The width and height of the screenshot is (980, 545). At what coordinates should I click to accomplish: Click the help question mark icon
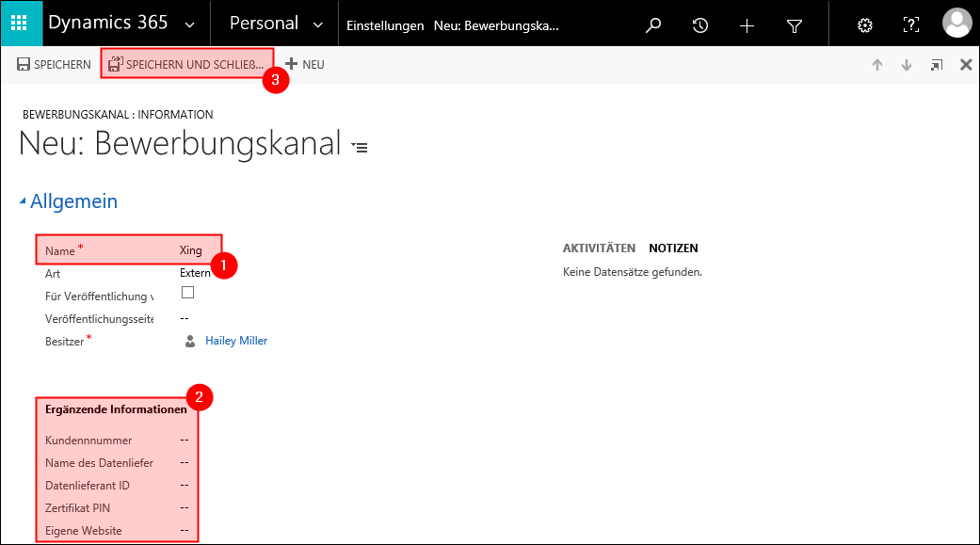pyautogui.click(x=911, y=25)
